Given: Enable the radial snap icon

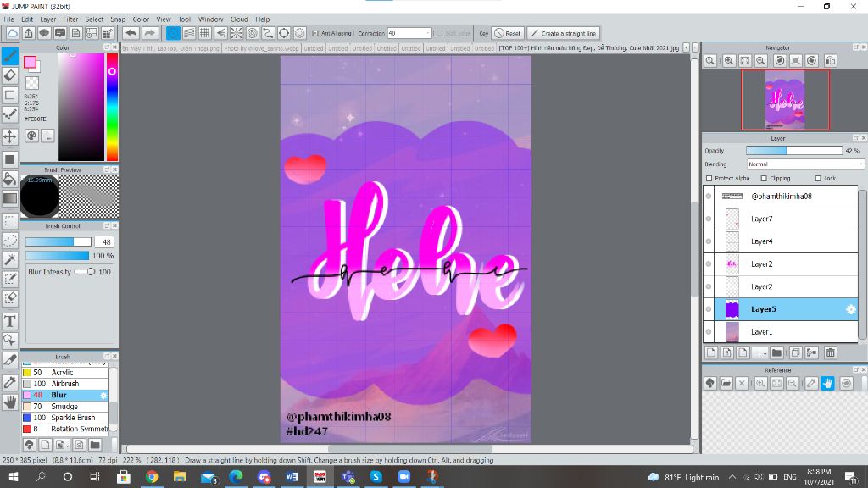Looking at the screenshot, I should coord(236,33).
